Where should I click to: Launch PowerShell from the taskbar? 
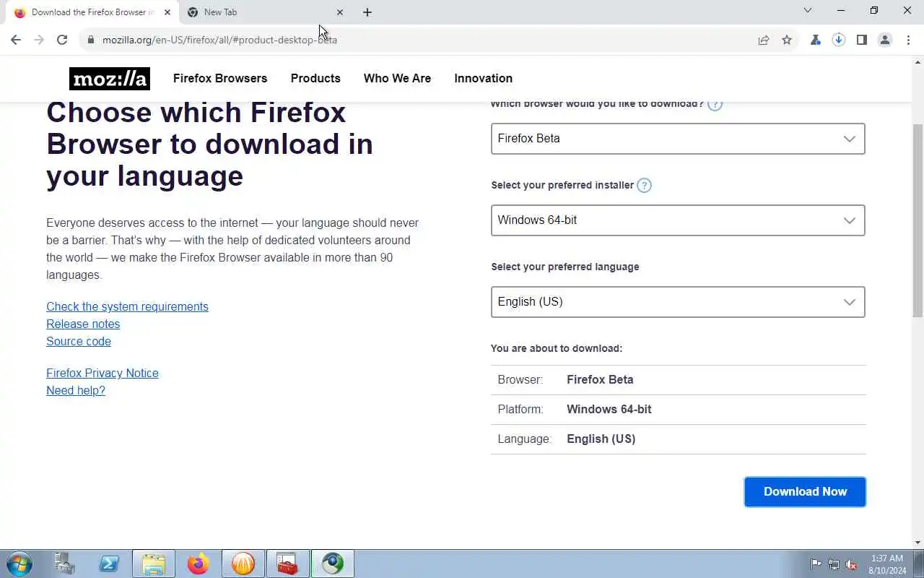click(109, 564)
